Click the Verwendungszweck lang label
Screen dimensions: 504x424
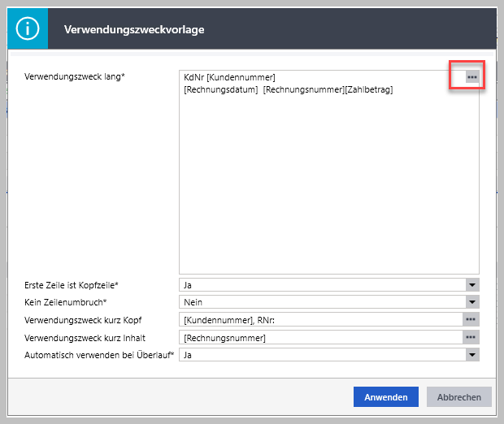pos(75,77)
